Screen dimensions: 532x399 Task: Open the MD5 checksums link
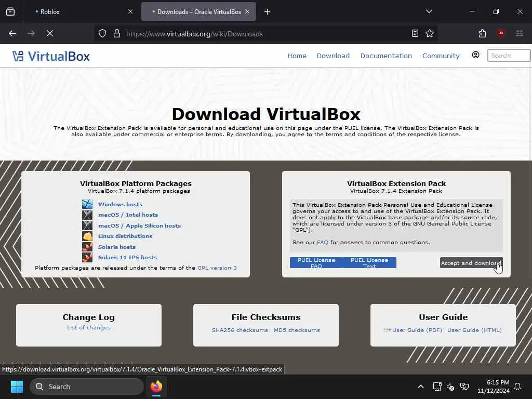[297, 330]
